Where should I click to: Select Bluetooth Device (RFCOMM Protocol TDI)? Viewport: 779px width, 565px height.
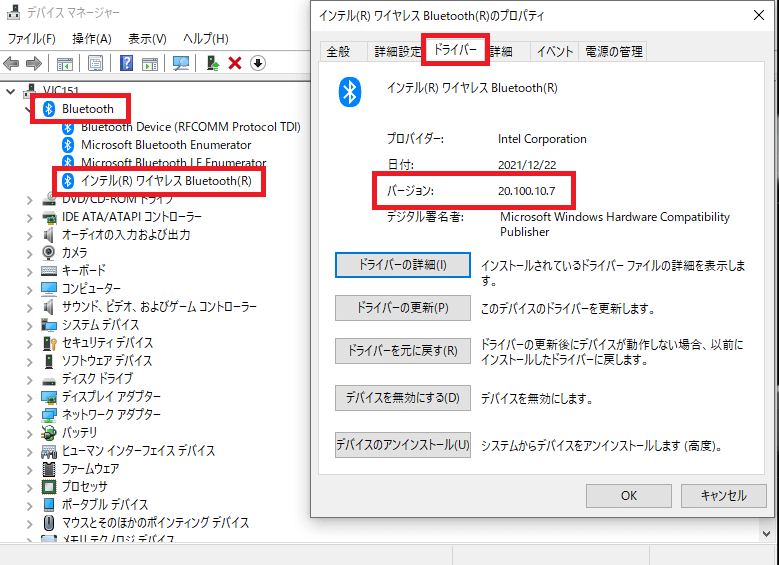(x=191, y=127)
